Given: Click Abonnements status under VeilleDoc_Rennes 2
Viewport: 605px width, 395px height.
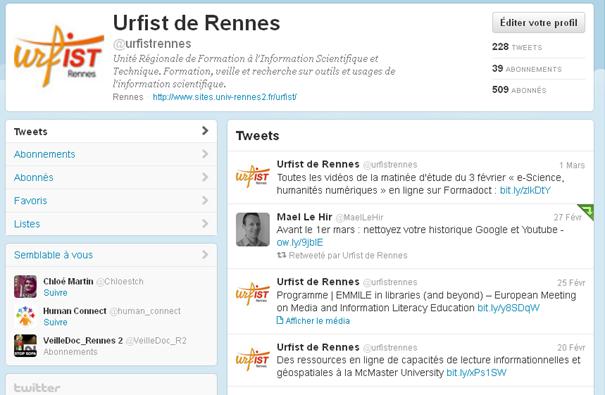Looking at the screenshot, I should 70,352.
